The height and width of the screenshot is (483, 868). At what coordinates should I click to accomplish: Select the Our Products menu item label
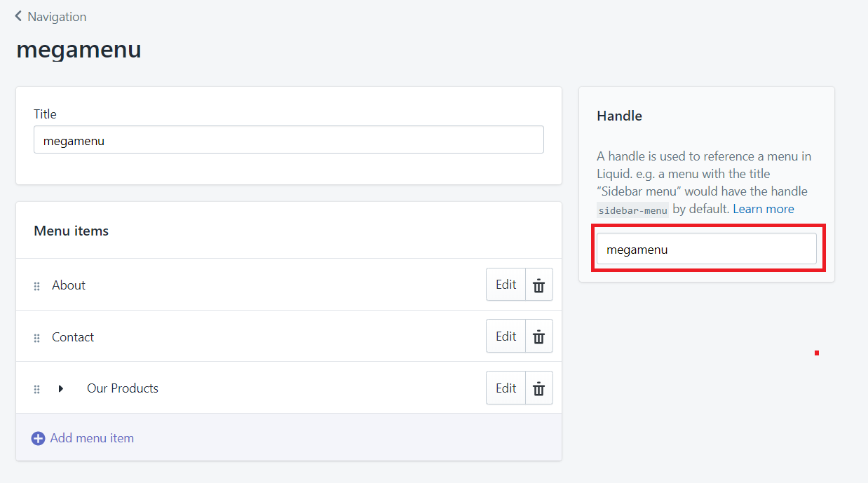click(123, 388)
